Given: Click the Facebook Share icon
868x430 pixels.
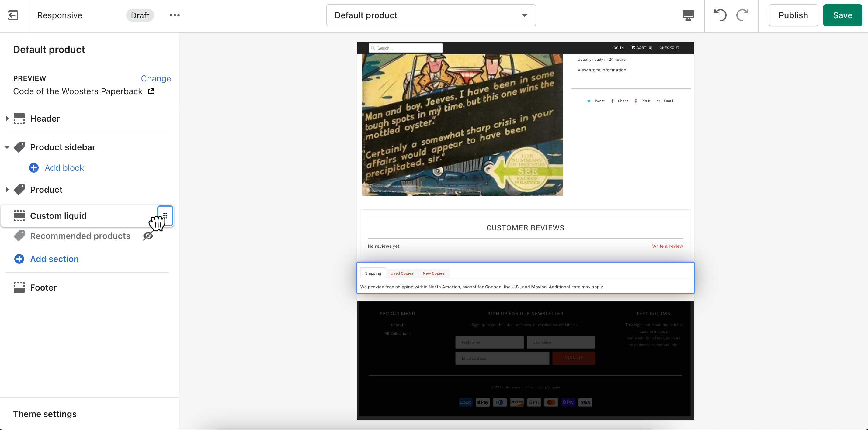Looking at the screenshot, I should (612, 101).
